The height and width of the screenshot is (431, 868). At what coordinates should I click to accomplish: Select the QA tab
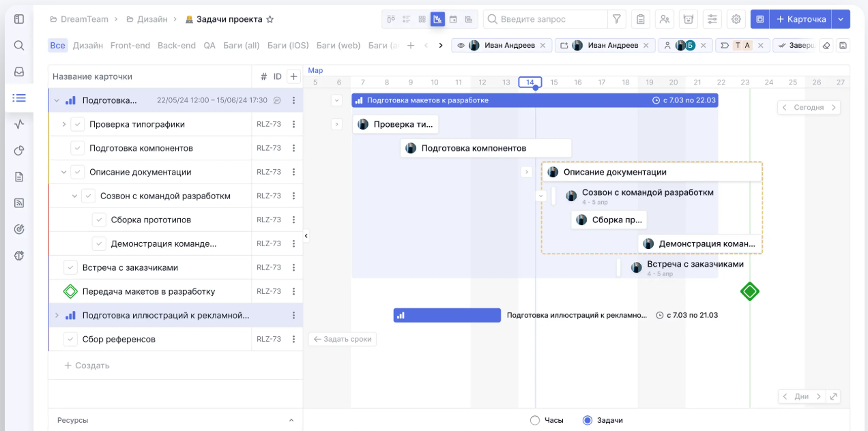(x=209, y=46)
